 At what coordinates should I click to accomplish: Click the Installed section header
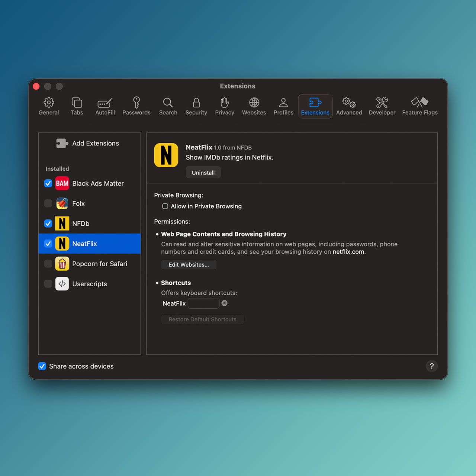click(x=57, y=168)
